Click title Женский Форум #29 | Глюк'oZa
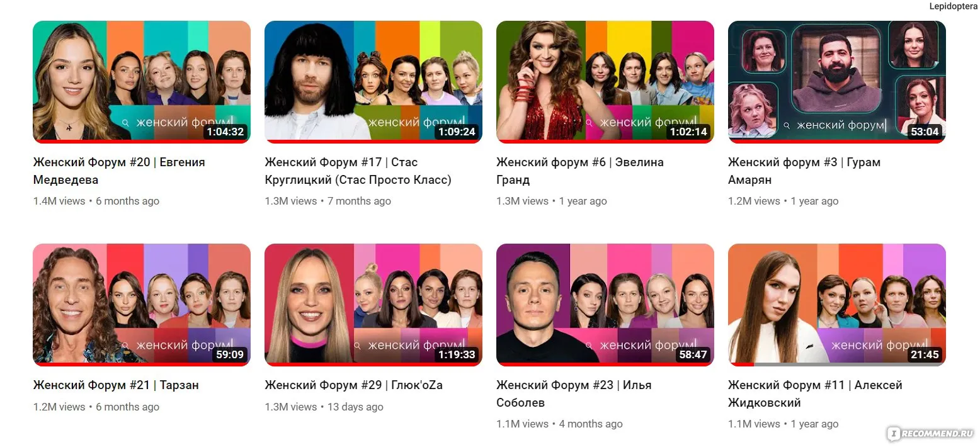Image resolution: width=980 pixels, height=447 pixels. [353, 385]
